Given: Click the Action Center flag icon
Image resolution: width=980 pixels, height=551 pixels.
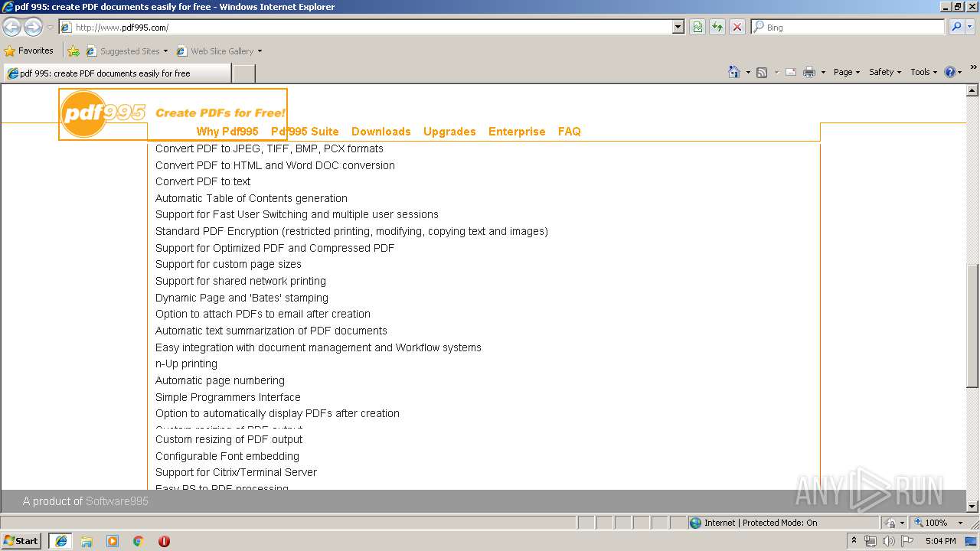Looking at the screenshot, I should coord(907,541).
